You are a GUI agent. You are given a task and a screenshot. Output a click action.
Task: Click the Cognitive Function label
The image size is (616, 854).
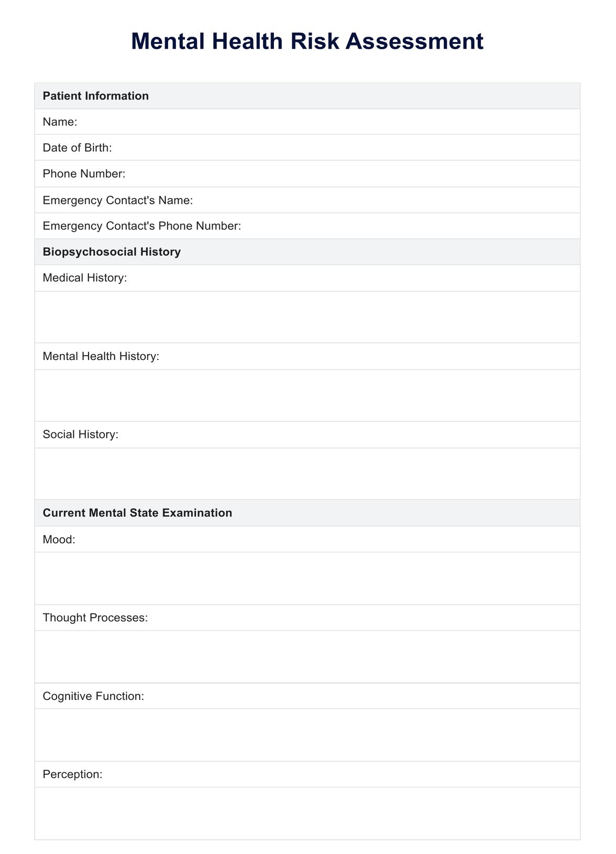pos(93,696)
